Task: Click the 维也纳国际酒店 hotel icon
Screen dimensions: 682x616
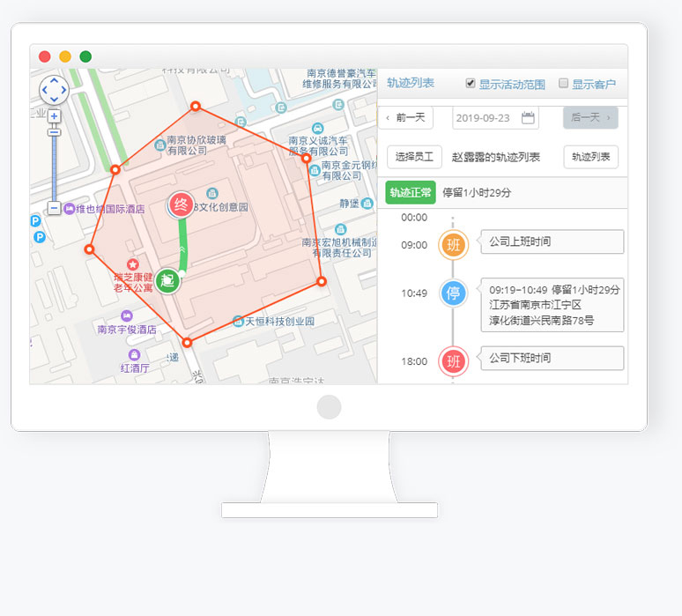Action: tap(69, 209)
